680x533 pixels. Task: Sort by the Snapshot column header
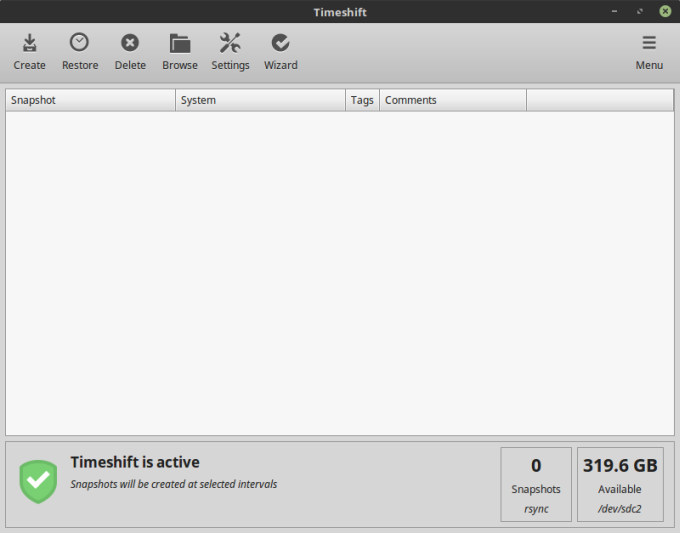tap(90, 100)
